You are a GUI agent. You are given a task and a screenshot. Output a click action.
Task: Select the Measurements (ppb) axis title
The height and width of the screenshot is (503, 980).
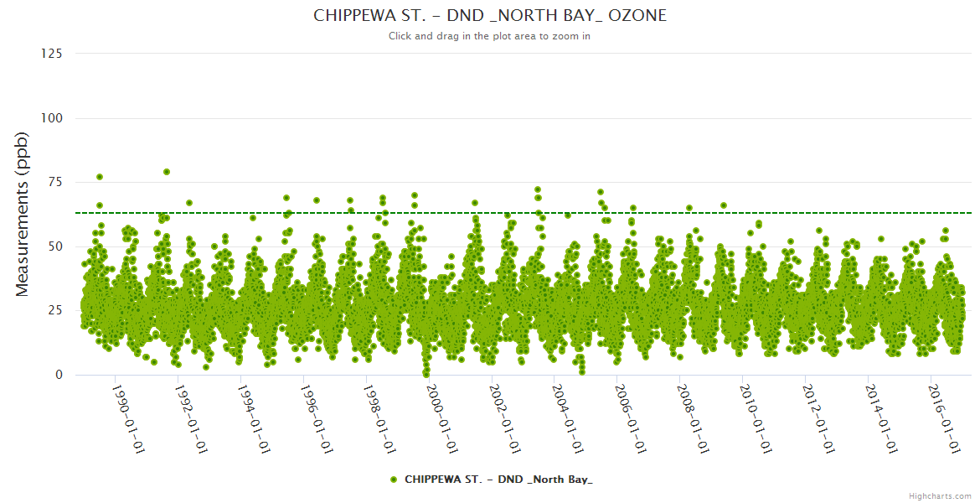(x=23, y=214)
